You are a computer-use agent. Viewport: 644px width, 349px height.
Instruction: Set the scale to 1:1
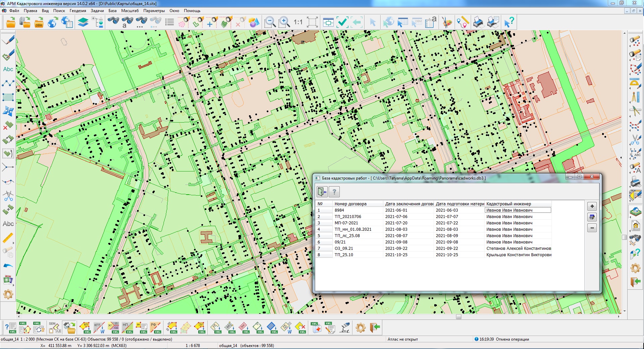tap(298, 22)
